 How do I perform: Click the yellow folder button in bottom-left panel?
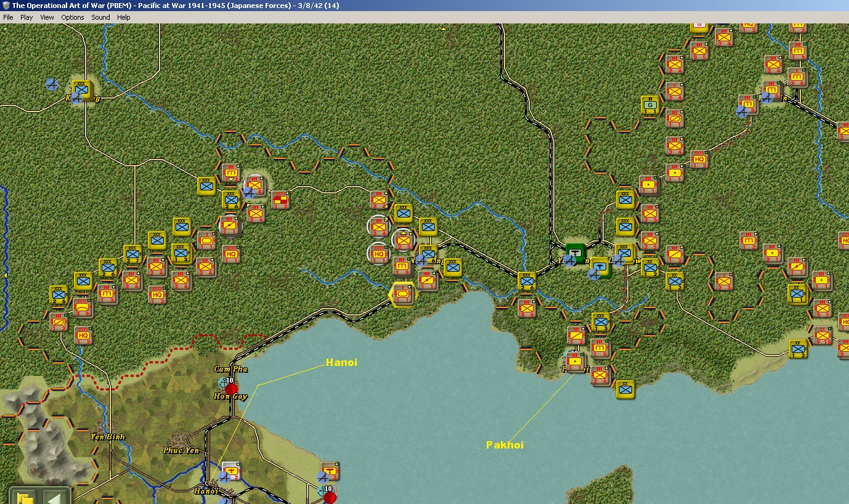pos(25,497)
